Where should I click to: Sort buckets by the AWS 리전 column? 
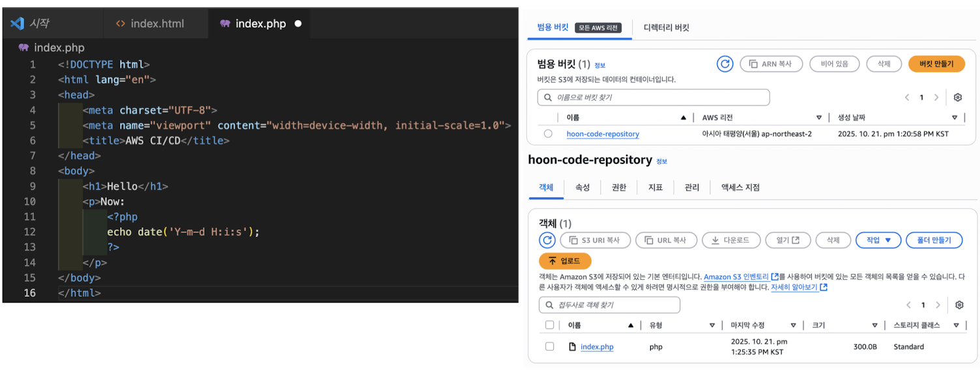tap(819, 118)
